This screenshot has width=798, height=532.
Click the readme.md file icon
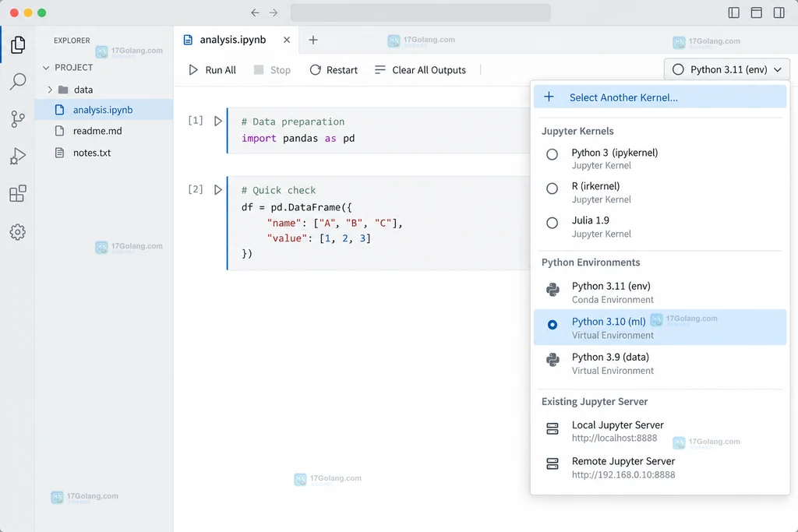tap(59, 131)
